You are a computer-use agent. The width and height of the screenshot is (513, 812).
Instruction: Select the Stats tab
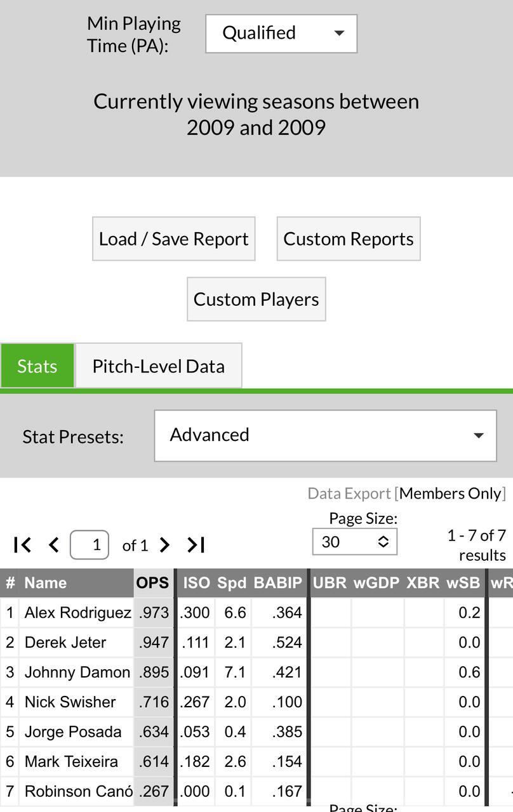click(37, 366)
